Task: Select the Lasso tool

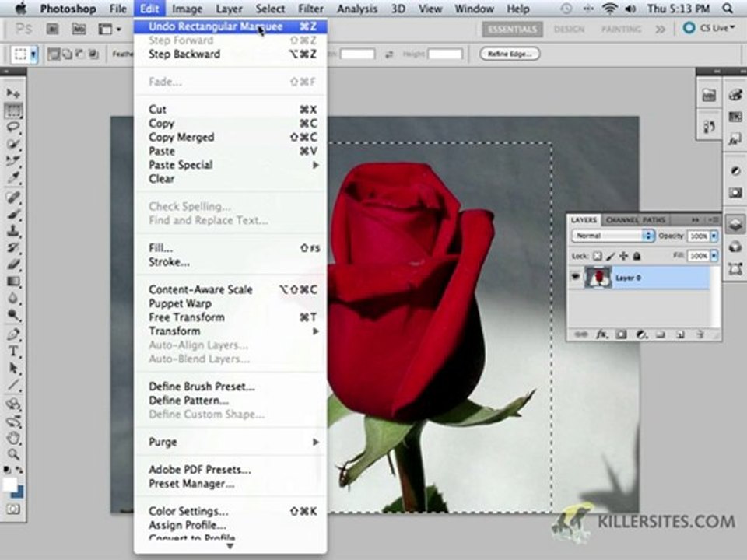Action: pos(13,127)
